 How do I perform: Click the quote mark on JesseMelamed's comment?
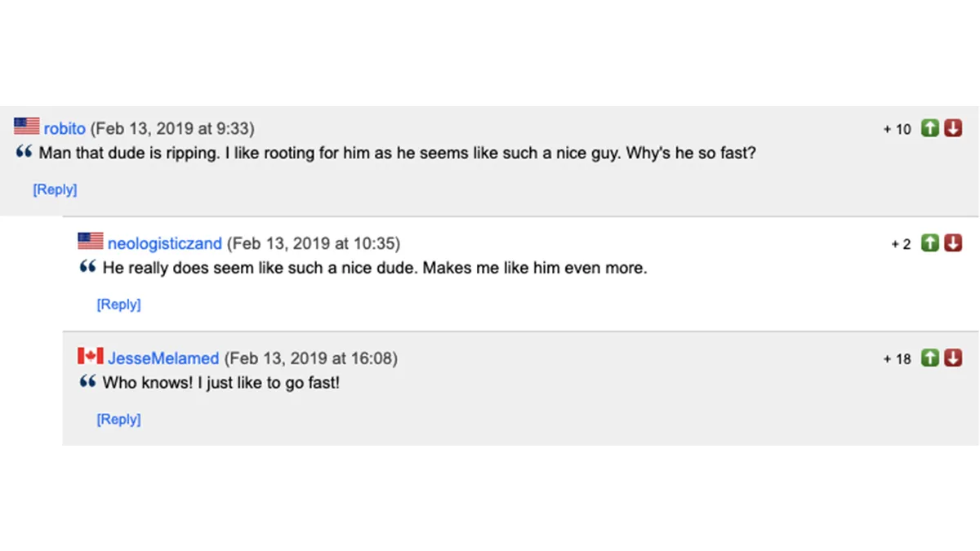(x=87, y=382)
